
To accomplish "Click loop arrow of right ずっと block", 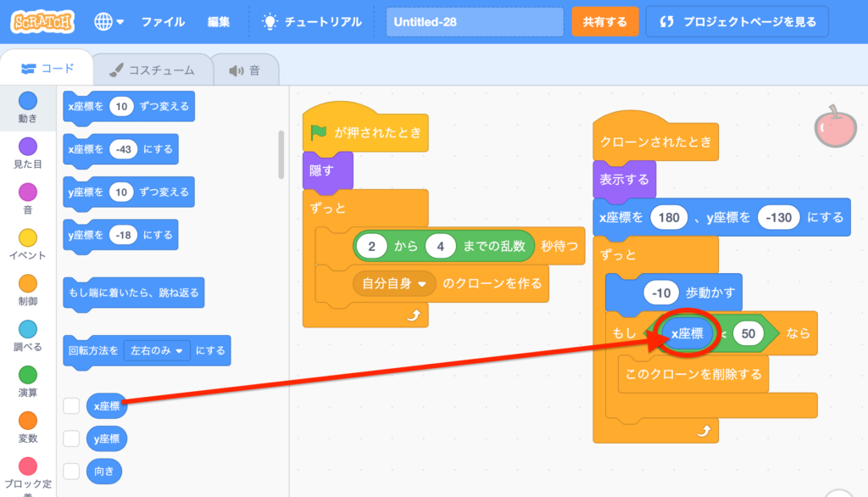I will [704, 431].
